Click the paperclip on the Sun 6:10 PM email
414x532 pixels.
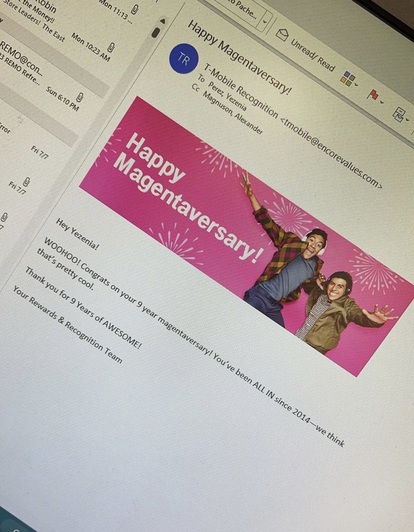coord(79,98)
